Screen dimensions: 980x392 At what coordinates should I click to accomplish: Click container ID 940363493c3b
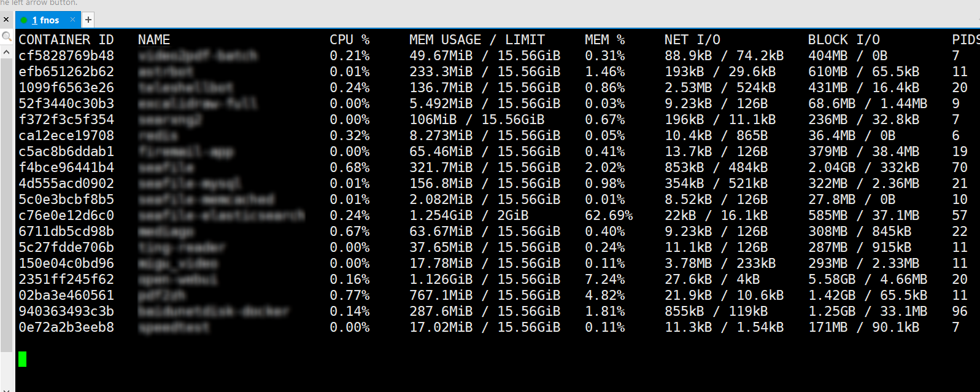tap(66, 312)
